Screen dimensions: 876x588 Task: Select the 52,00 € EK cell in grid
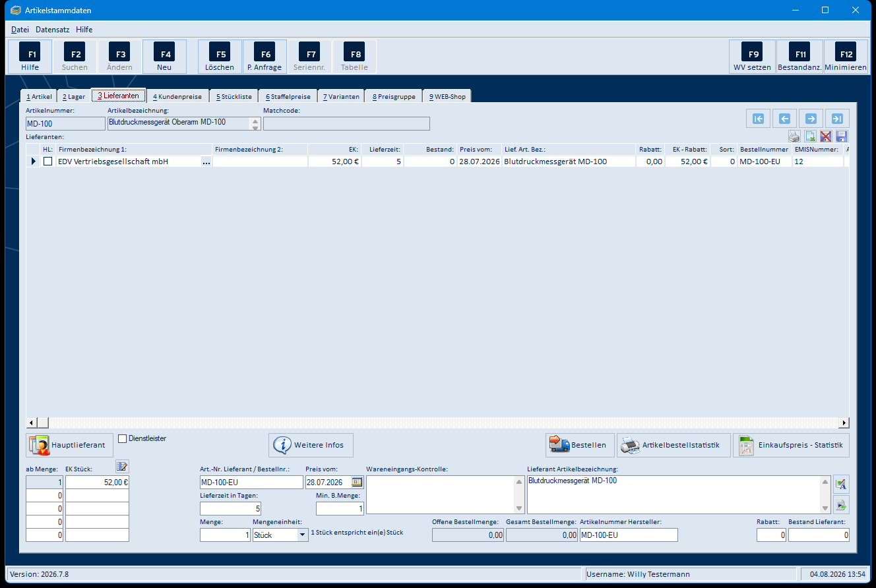[x=334, y=162]
